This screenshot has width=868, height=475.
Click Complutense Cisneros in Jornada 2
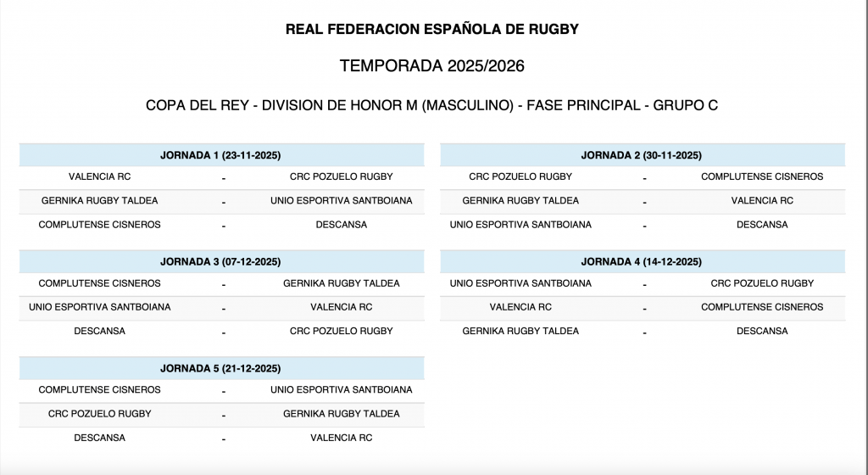click(762, 177)
